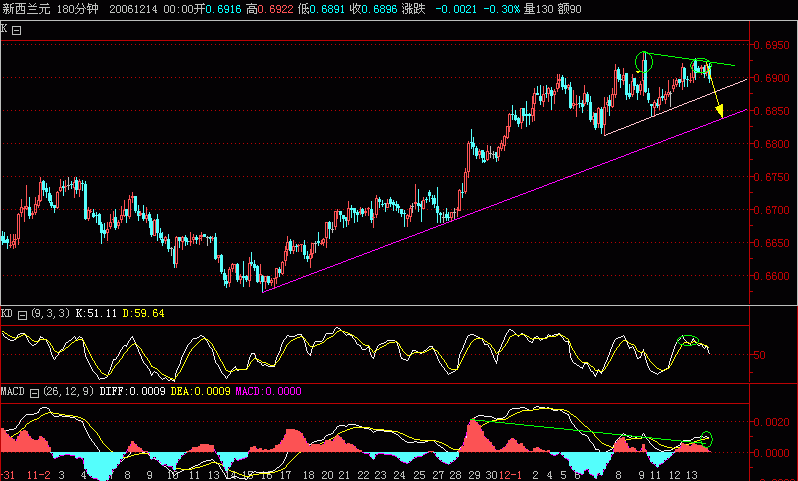Click the 0.6600 price axis label
This screenshot has width=798, height=481.
tap(772, 276)
